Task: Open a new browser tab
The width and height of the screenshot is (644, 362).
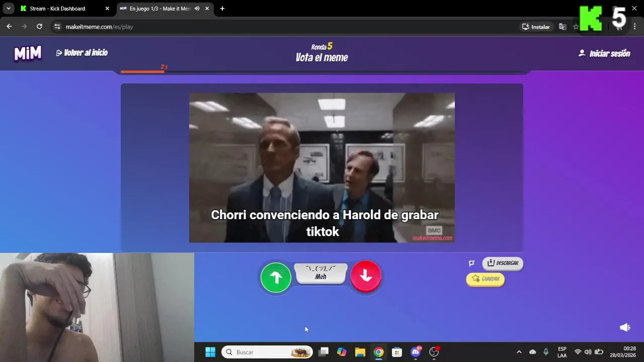Action: [222, 9]
